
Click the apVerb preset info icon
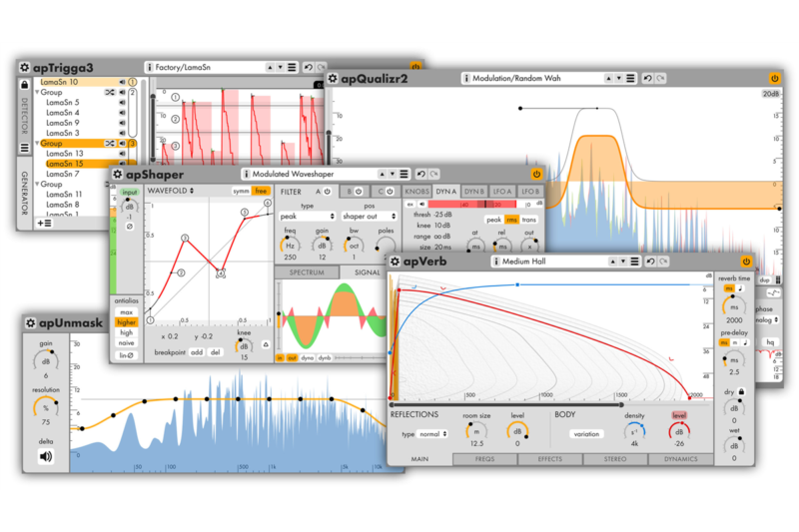[x=497, y=262]
